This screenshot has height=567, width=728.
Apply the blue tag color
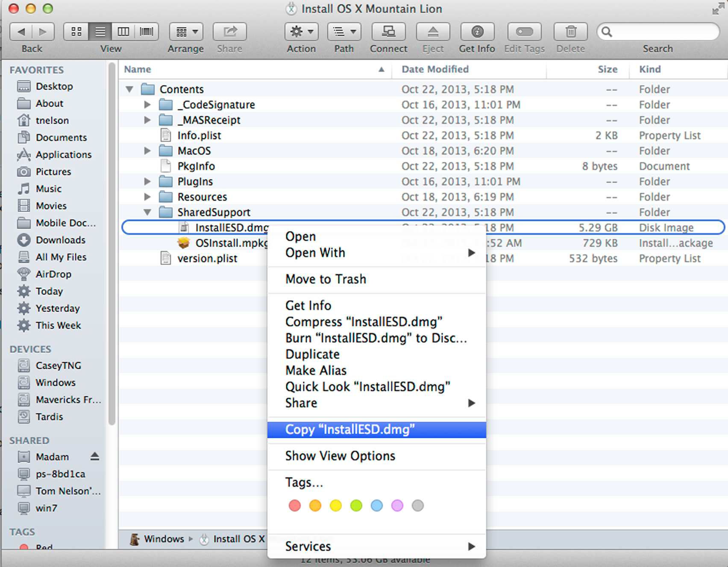pyautogui.click(x=377, y=506)
